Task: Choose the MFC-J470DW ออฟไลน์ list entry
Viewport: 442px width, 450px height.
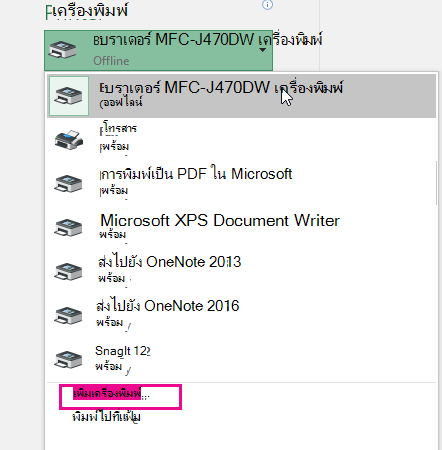Action: pyautogui.click(x=241, y=96)
